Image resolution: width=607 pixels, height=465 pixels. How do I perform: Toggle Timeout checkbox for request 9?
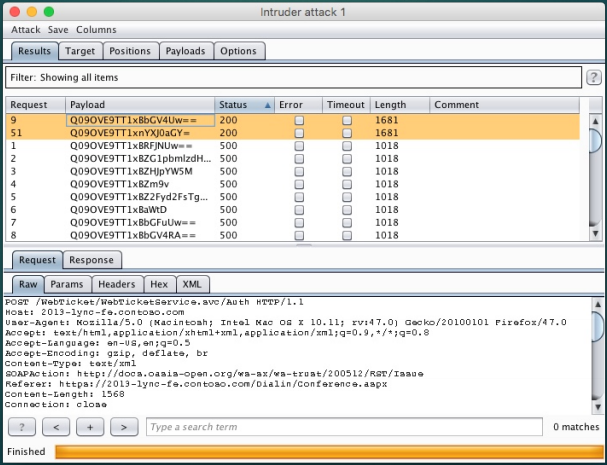[x=347, y=120]
